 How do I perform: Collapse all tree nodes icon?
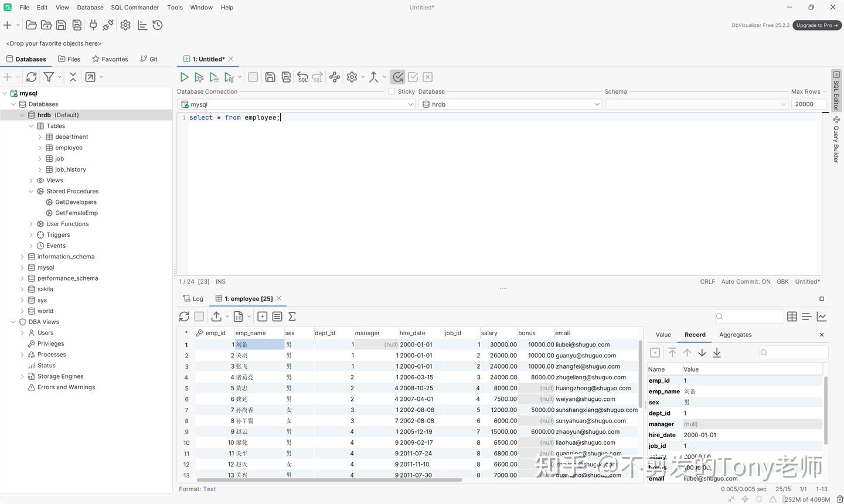[73, 77]
